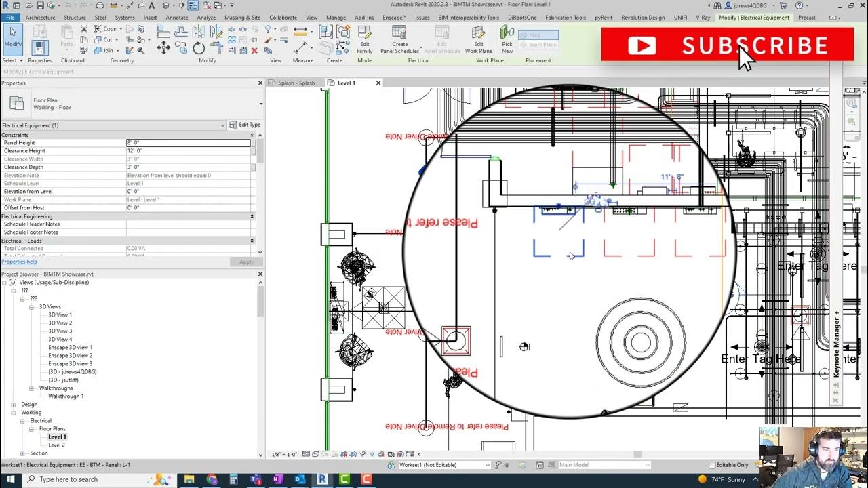Choose the Copy tool in Modify panel

(181, 47)
